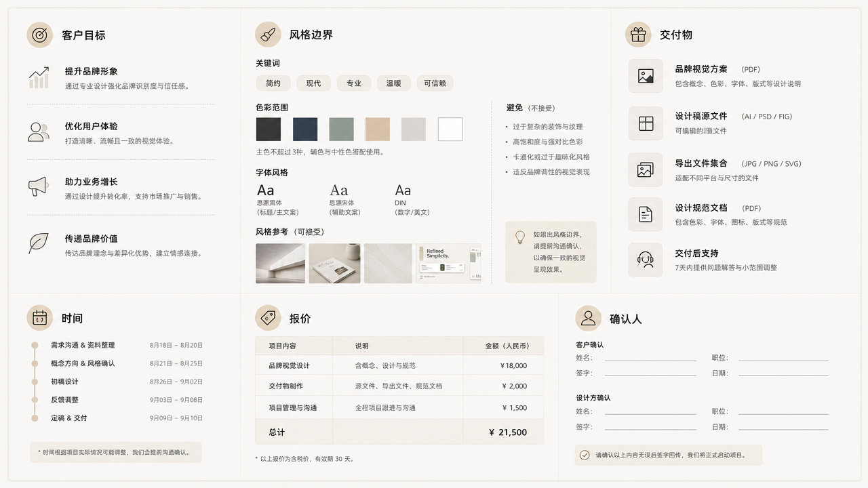Click the 日期 line under 设计方确认

783,428
